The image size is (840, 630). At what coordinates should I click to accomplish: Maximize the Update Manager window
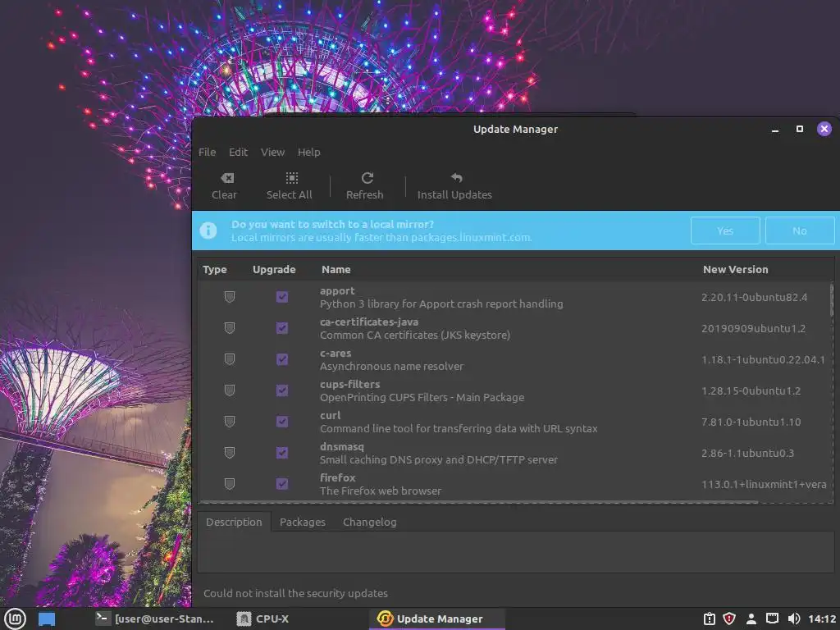coord(800,129)
